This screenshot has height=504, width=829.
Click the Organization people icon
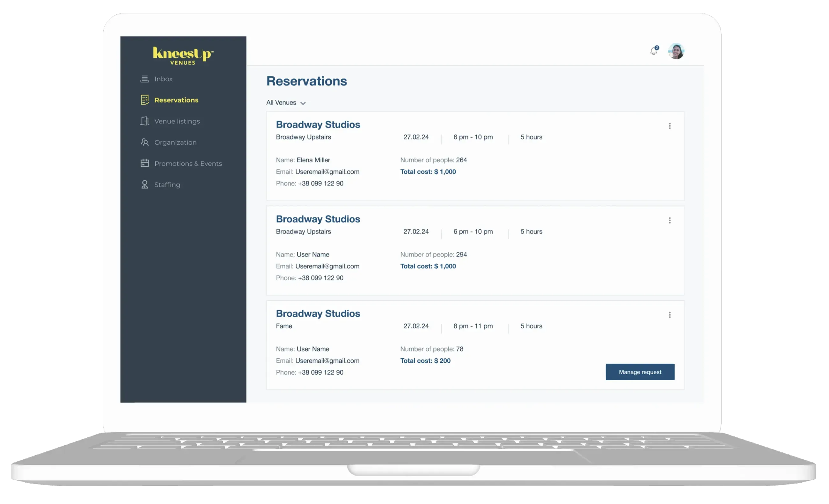[145, 142]
